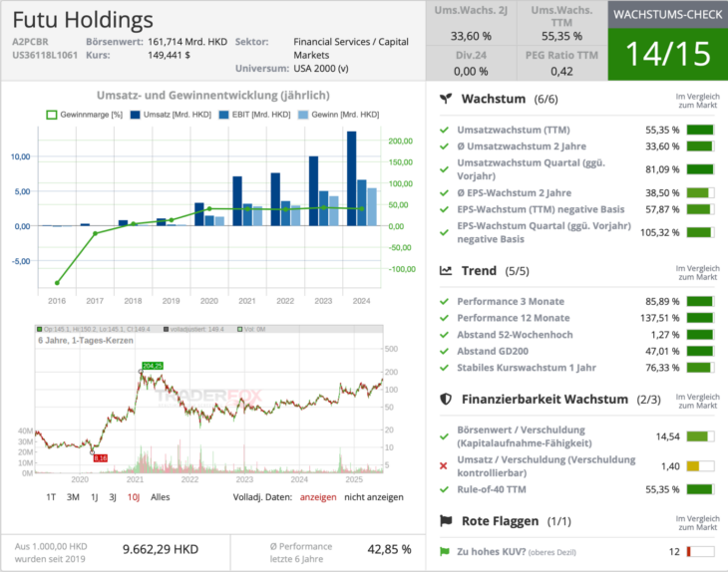The image size is (728, 572).
Task: Click market comparison bar for Umsatzwachstum (TTM)
Action: pos(700,130)
